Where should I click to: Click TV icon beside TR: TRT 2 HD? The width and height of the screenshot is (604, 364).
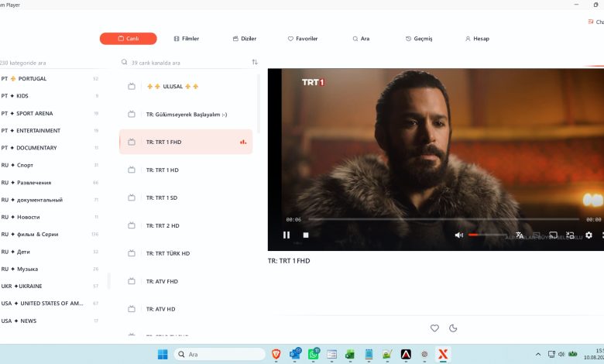tap(132, 225)
